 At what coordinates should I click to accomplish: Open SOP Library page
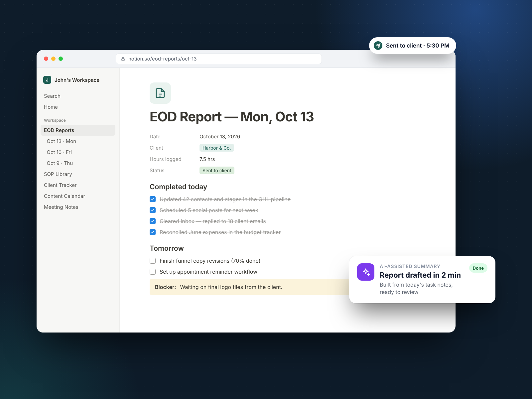78,174
